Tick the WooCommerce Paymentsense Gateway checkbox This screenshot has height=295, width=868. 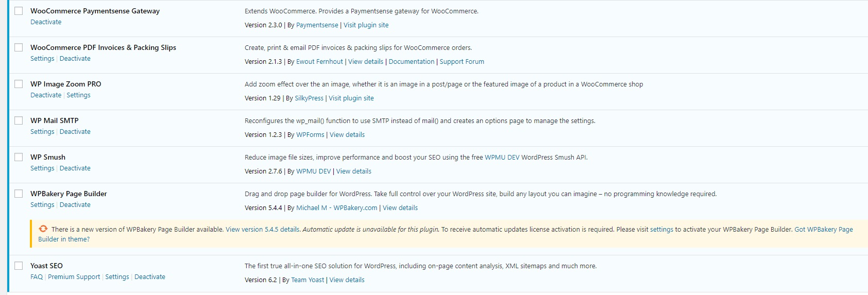19,11
